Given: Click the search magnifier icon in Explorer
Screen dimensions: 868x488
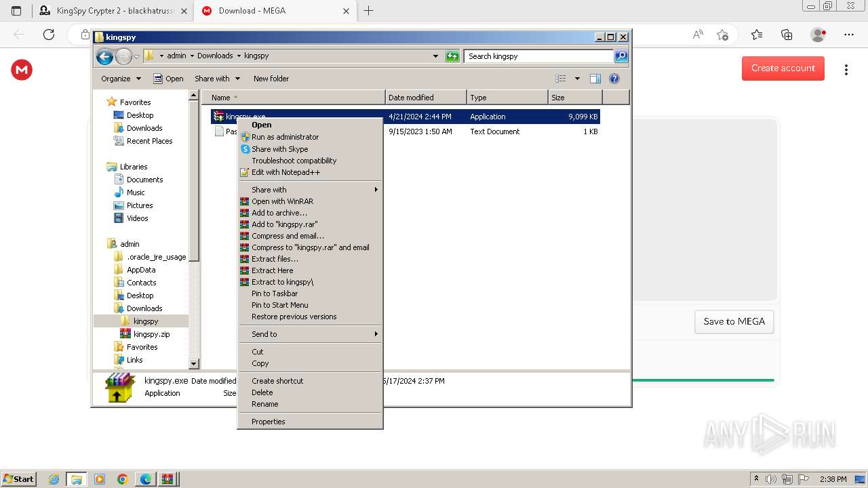Looking at the screenshot, I should coord(621,56).
